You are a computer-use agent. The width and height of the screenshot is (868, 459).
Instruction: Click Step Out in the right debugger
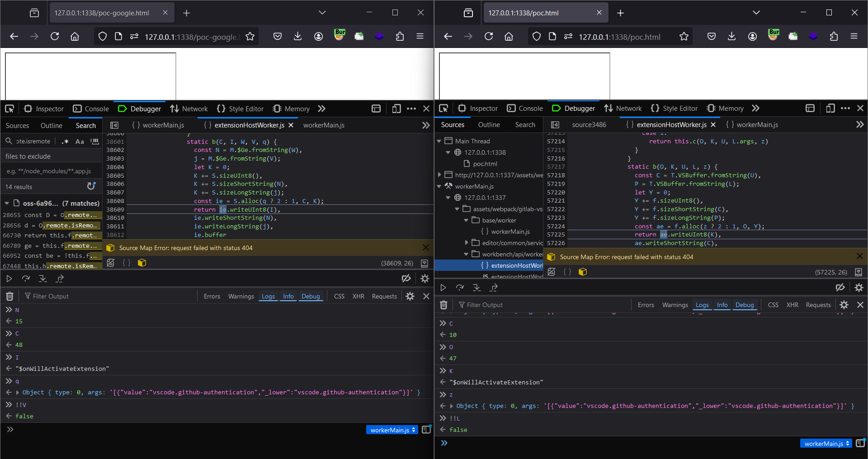point(494,288)
